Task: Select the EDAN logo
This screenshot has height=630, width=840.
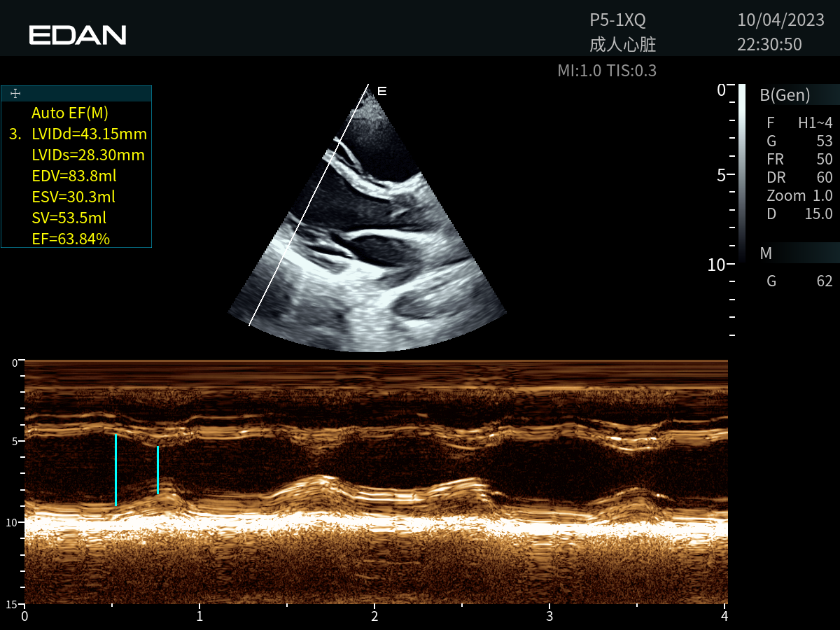Action: click(x=77, y=34)
